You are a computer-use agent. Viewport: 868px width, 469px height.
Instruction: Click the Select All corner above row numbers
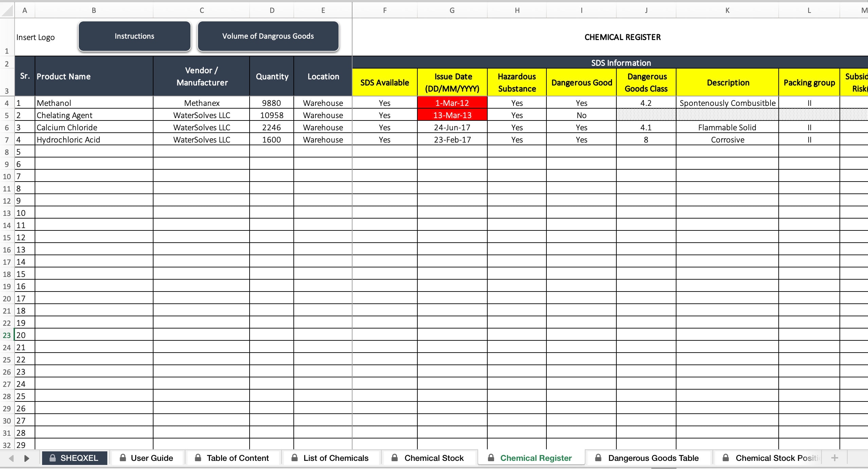[x=6, y=10]
